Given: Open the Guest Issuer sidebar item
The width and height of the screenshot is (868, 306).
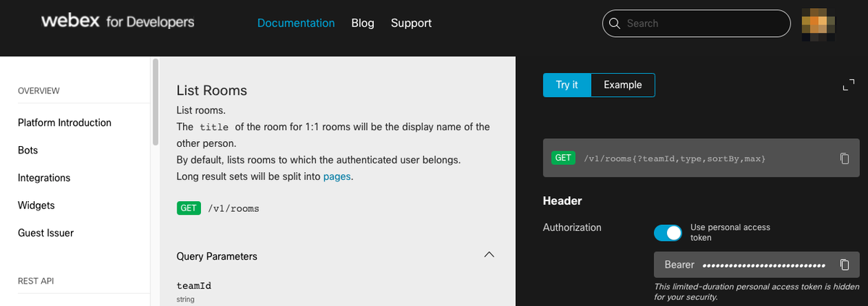Looking at the screenshot, I should coord(46,233).
